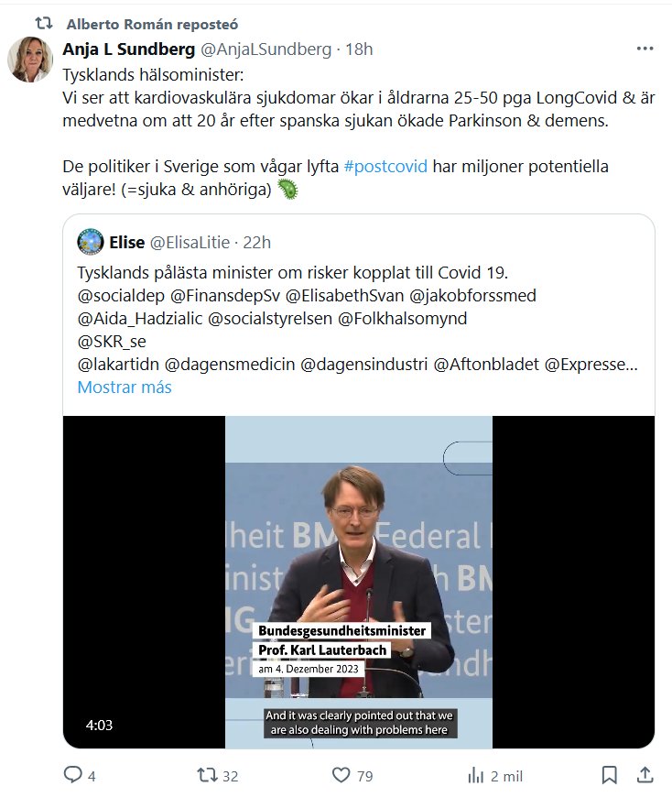Play the Karl Lauterbach video
Screen dimensions: 672x797
(359, 582)
